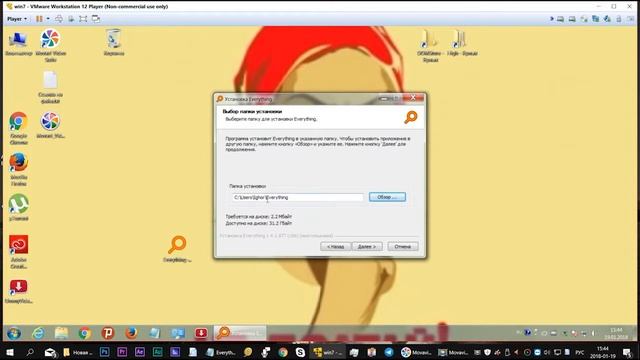Click the Назад back button

[336, 247]
